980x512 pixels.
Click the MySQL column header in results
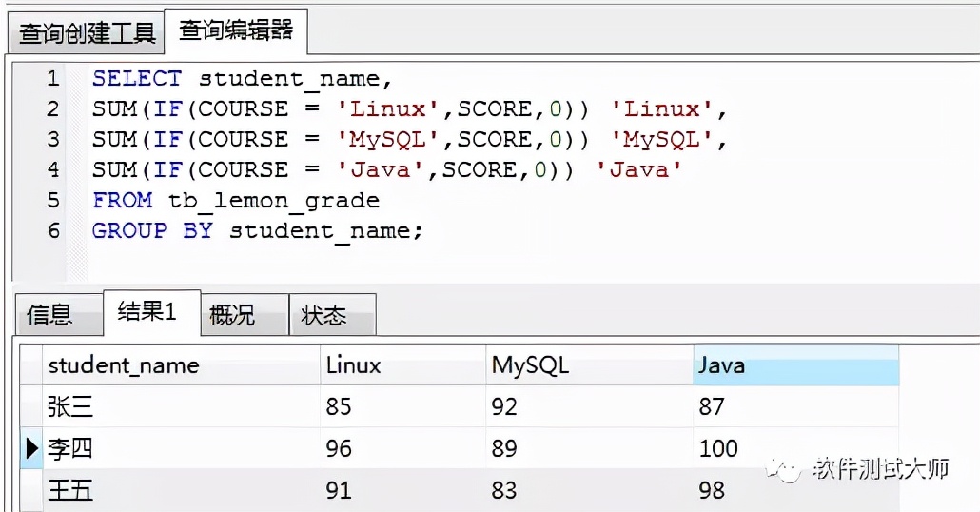click(530, 365)
